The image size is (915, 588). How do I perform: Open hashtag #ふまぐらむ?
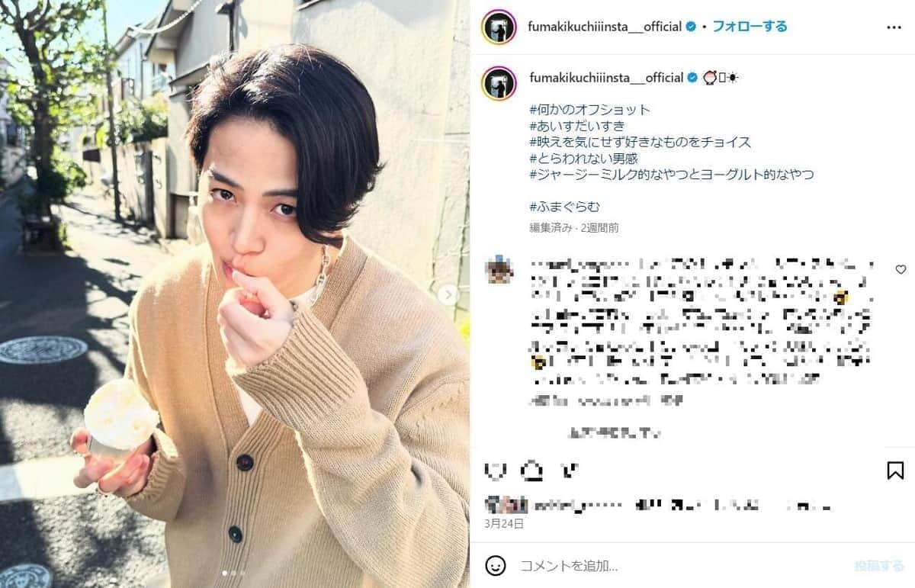565,207
